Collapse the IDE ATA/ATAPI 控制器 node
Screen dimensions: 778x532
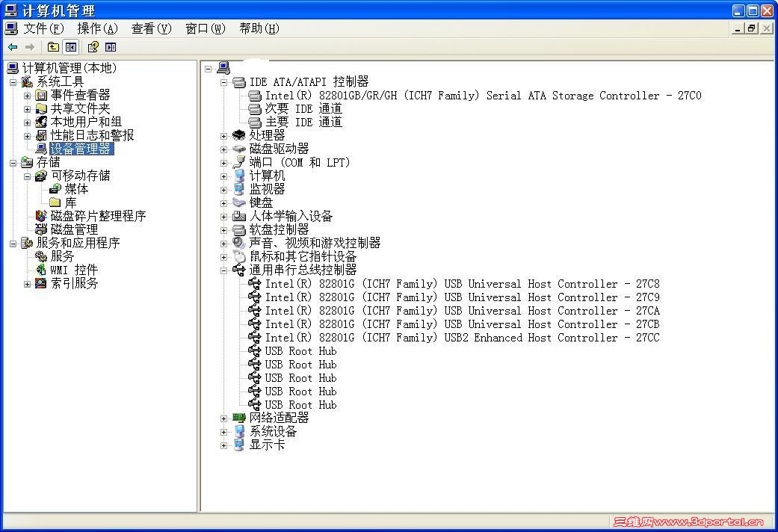click(x=223, y=82)
